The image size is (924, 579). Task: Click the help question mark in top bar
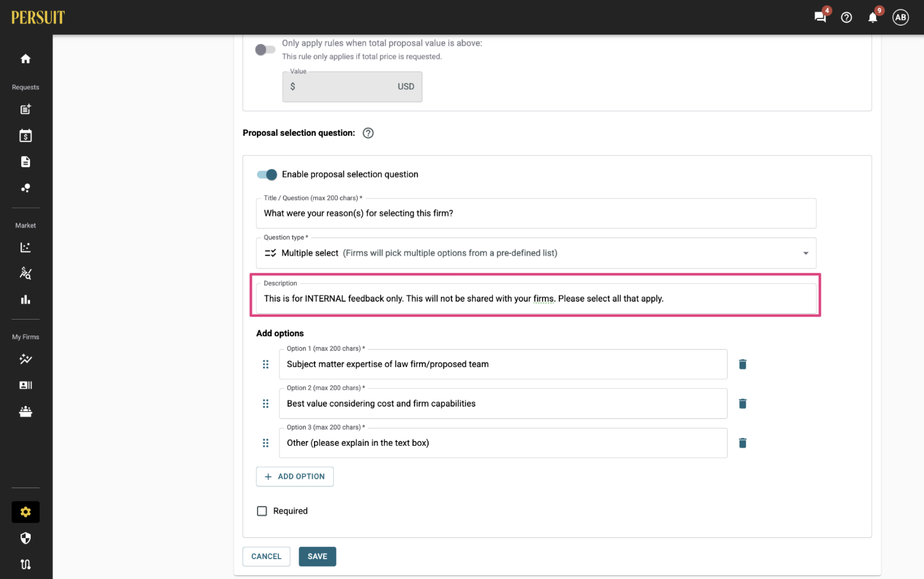(x=846, y=17)
